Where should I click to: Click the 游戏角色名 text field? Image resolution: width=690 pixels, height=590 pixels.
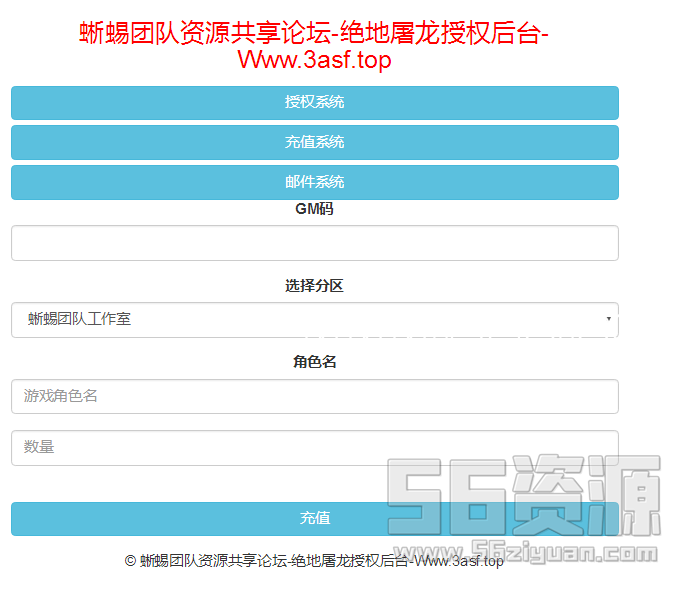[314, 396]
